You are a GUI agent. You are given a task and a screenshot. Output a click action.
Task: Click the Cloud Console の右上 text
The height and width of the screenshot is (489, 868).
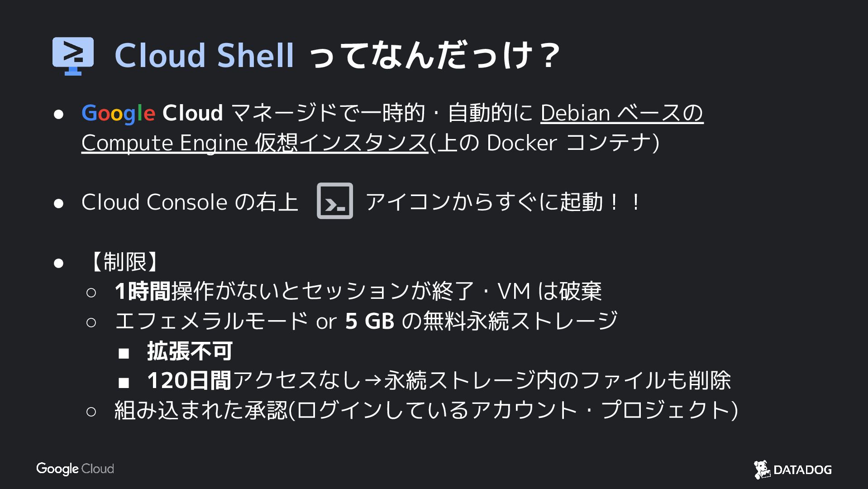point(190,202)
